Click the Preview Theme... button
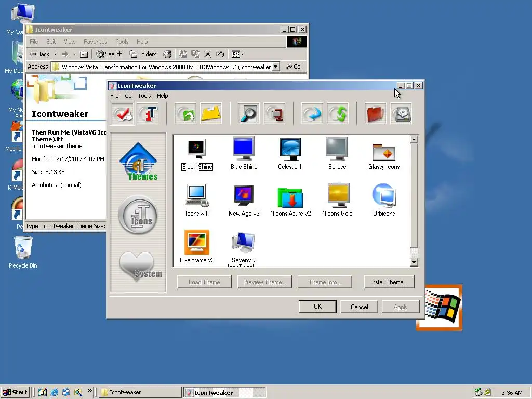The height and width of the screenshot is (399, 532). point(264,282)
